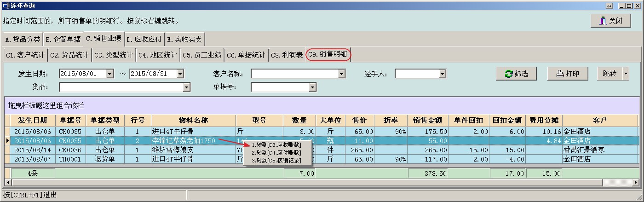The width and height of the screenshot is (644, 202).
Task: Select the C6.单据统计 sub-tab
Action: tap(246, 55)
